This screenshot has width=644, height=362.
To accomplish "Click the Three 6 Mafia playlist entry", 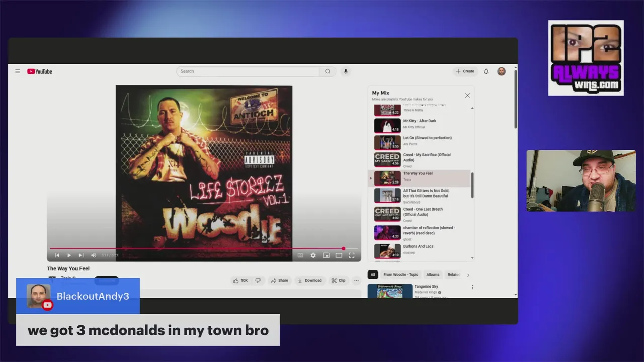I will 420,110.
